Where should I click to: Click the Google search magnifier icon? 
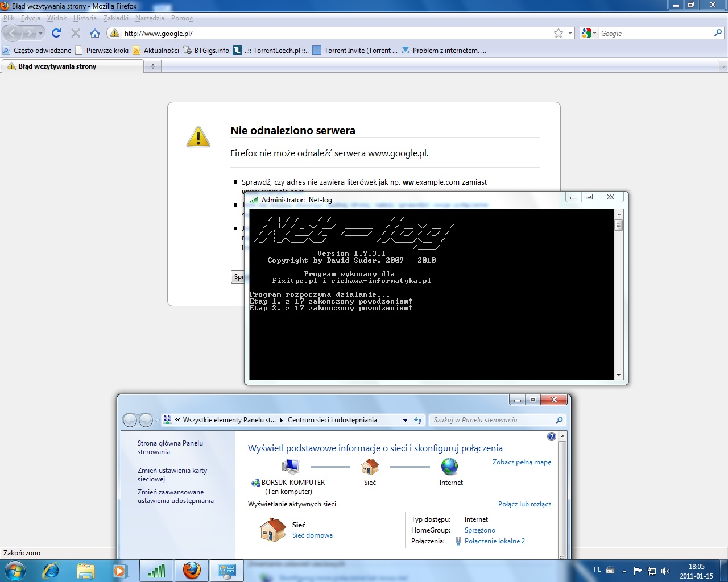pyautogui.click(x=718, y=33)
